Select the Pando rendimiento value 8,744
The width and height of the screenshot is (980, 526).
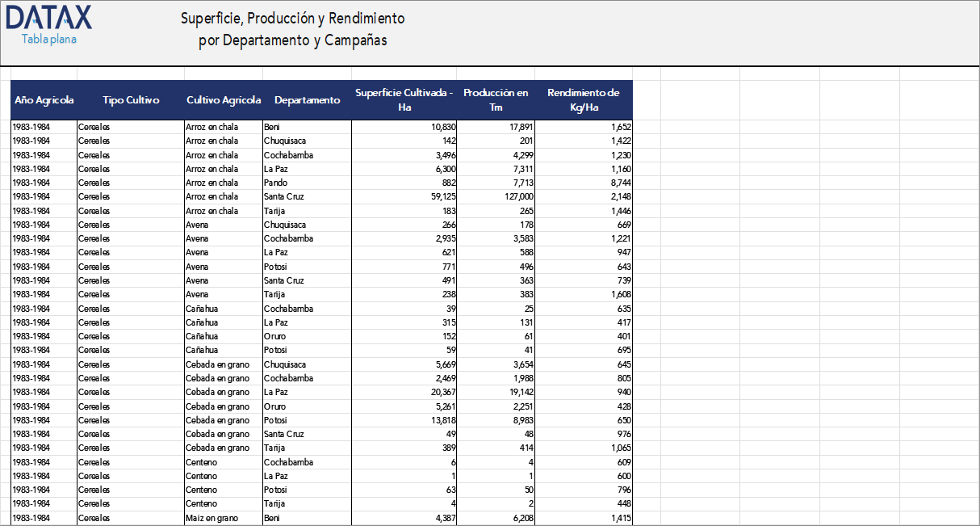point(623,183)
